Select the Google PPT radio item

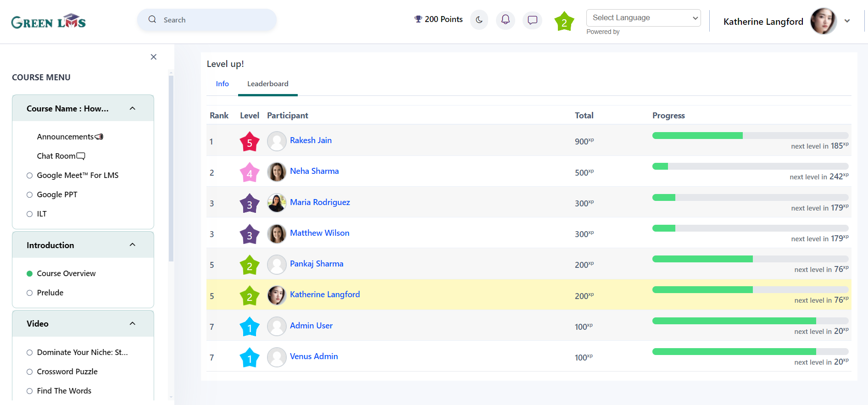click(30, 194)
